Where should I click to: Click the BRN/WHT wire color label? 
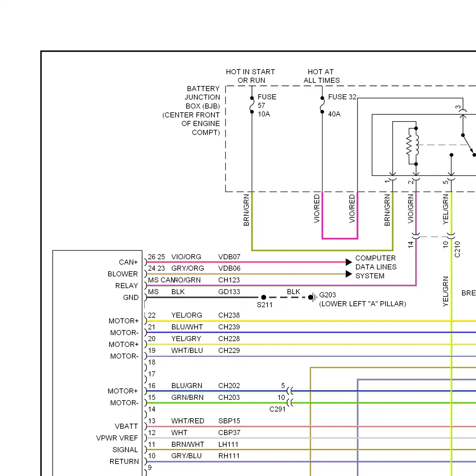(x=188, y=444)
